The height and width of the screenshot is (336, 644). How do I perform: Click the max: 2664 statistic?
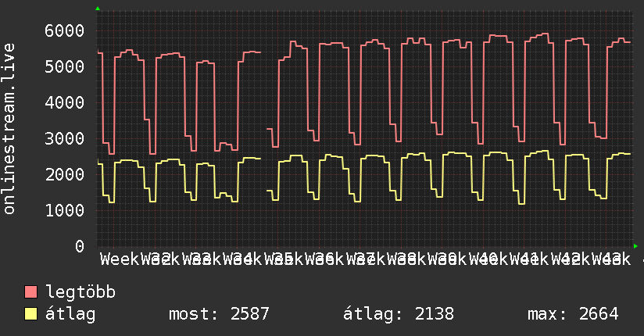click(x=573, y=314)
